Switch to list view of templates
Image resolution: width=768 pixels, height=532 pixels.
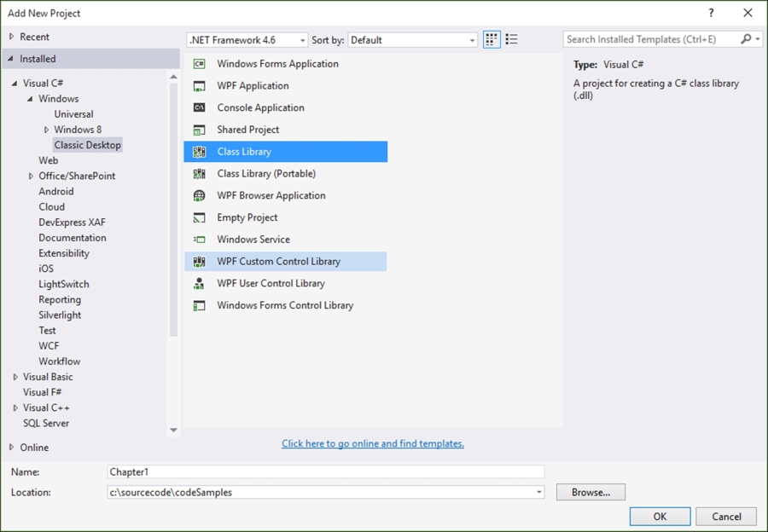point(511,40)
